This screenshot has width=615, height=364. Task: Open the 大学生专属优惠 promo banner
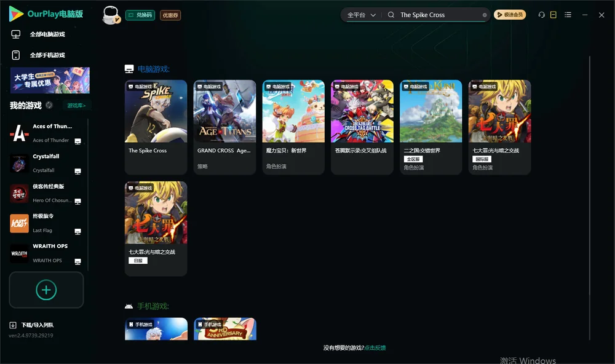[50, 80]
